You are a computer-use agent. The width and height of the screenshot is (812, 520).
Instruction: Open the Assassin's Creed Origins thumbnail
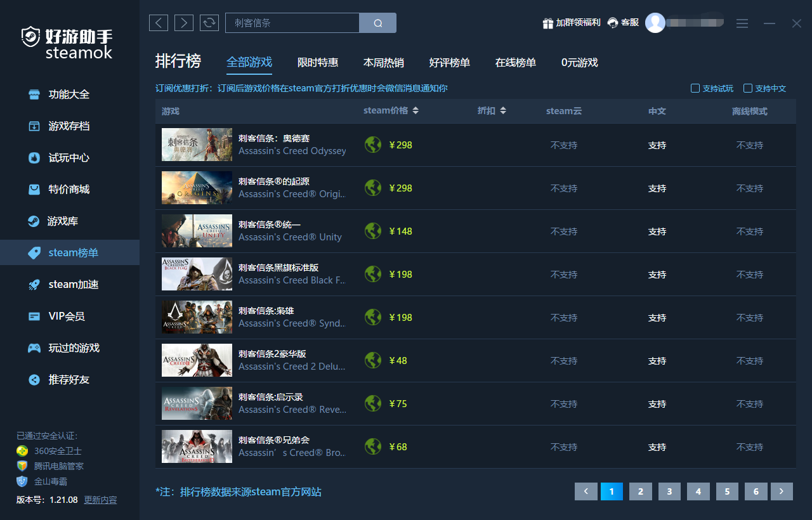pyautogui.click(x=197, y=188)
